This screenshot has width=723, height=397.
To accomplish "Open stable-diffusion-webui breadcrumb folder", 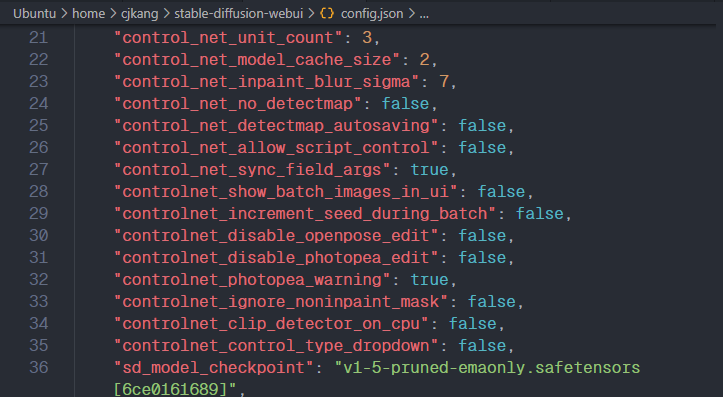I will (x=239, y=14).
